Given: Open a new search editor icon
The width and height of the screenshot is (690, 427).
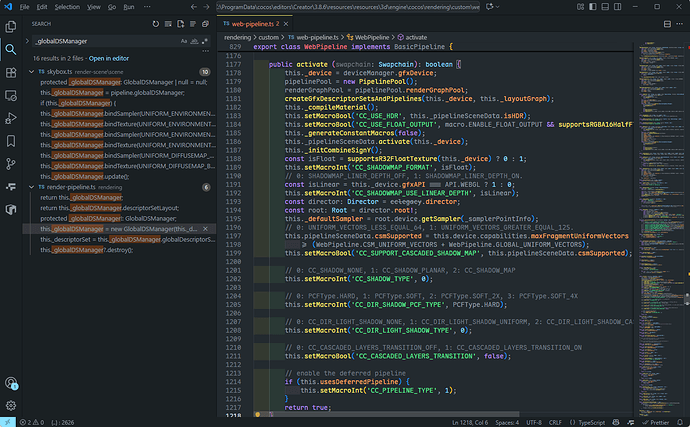Looking at the screenshot, I should (183, 22).
